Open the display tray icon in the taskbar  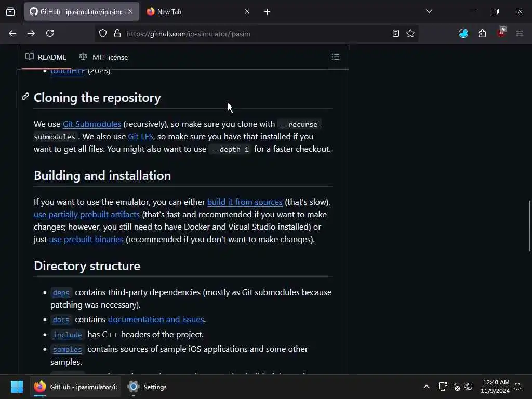click(443, 387)
